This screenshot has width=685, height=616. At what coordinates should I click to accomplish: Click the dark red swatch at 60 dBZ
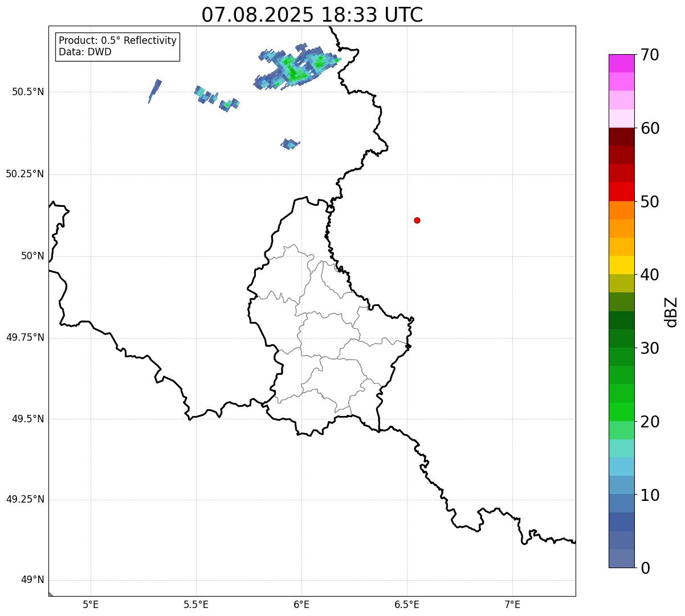tap(621, 137)
